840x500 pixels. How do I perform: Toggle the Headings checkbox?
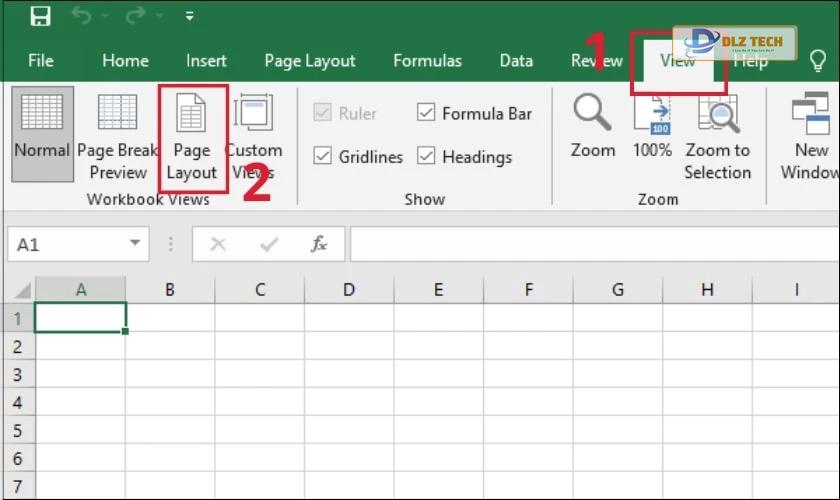tap(426, 156)
